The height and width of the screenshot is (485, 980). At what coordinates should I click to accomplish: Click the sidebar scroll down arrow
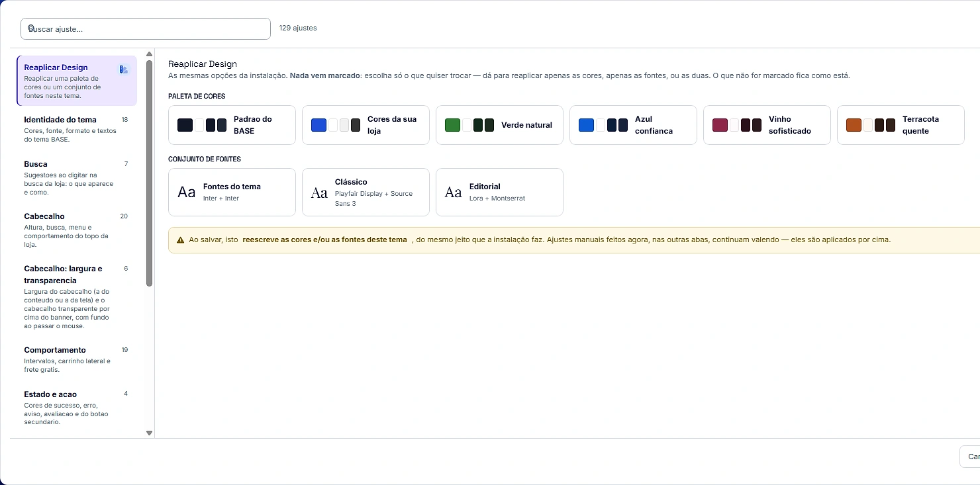[x=150, y=433]
